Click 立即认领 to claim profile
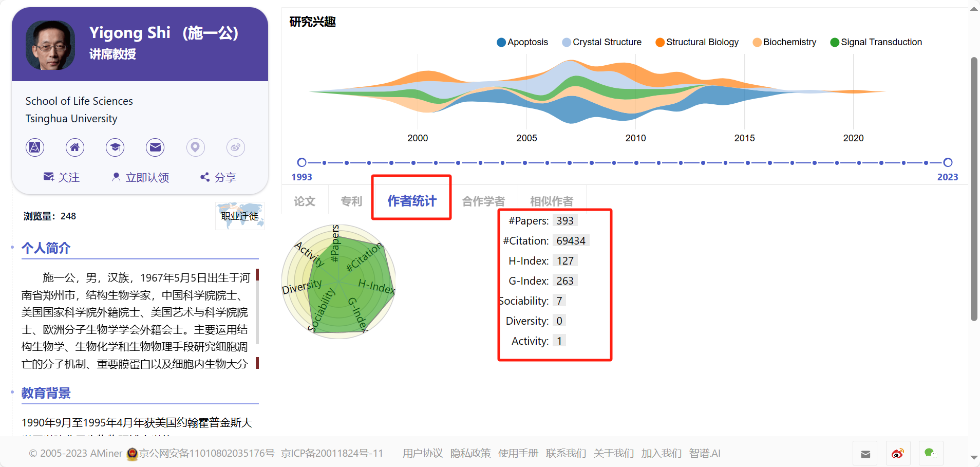980x467 pixels. [140, 177]
